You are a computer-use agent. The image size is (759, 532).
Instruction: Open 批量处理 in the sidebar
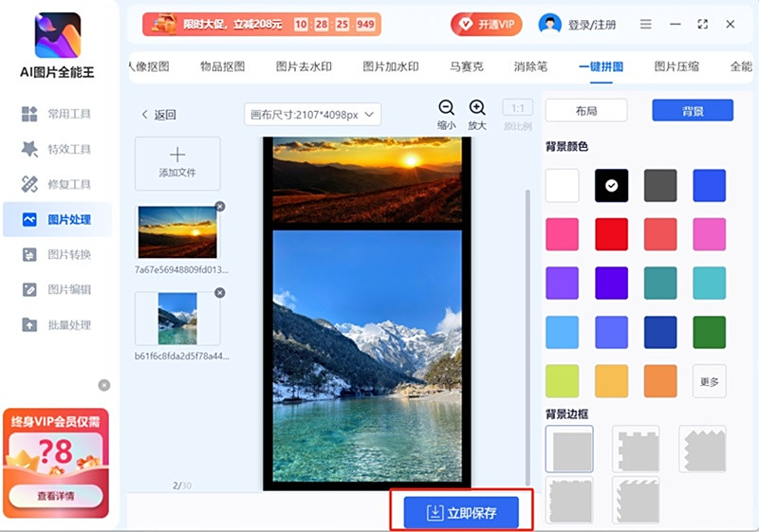point(57,325)
